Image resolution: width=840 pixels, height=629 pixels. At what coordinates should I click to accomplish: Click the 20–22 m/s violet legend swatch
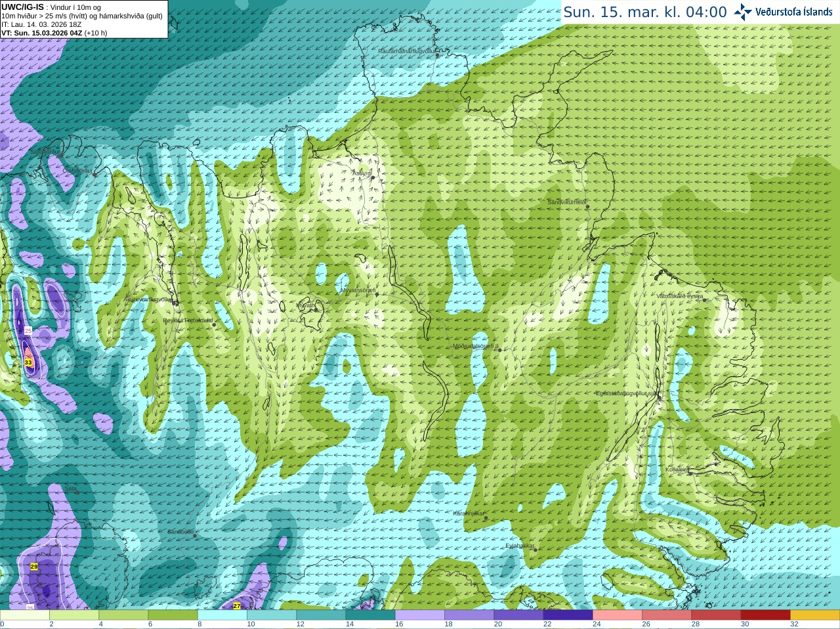click(518, 615)
